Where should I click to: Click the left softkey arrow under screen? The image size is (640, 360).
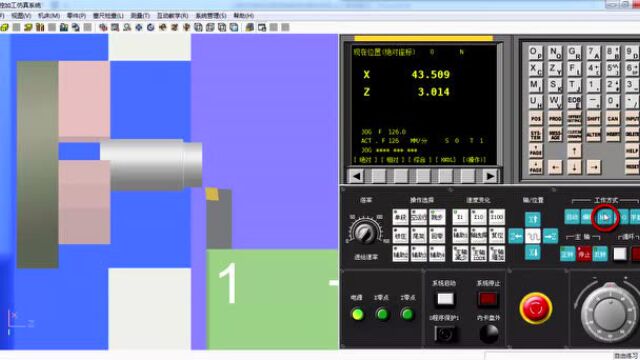point(356,176)
